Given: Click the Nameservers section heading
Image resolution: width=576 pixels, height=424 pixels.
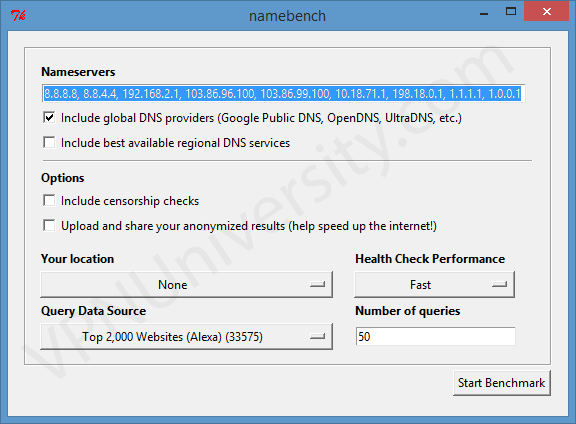Looking at the screenshot, I should tap(78, 72).
